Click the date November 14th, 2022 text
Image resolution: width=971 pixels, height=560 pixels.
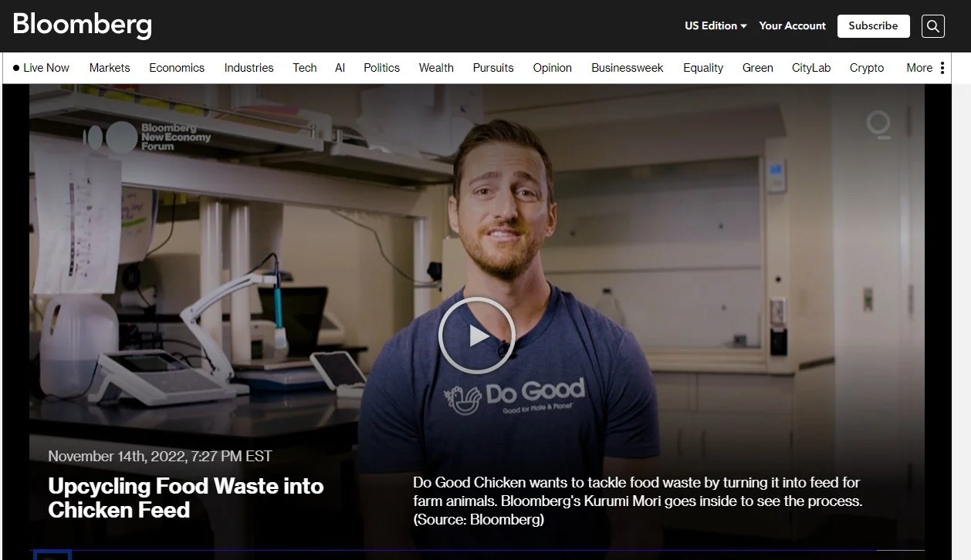[x=160, y=456]
